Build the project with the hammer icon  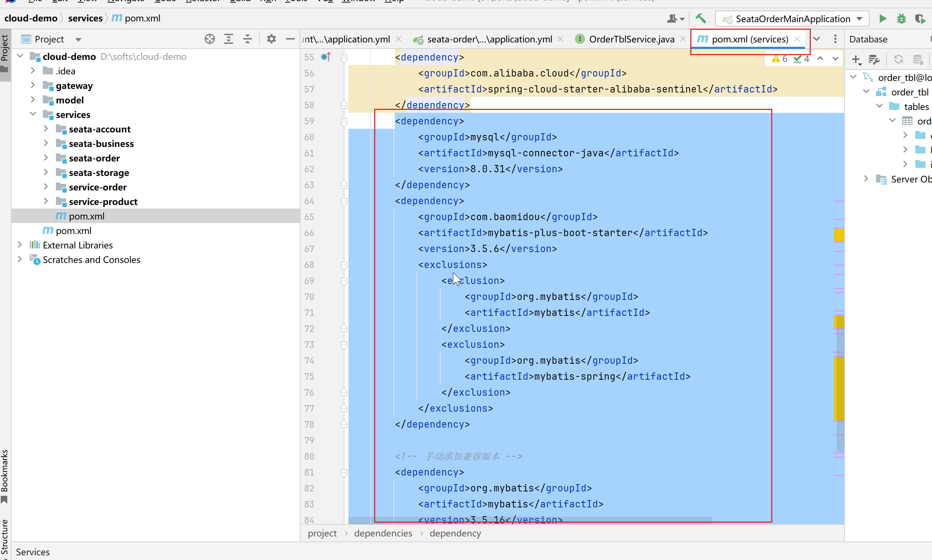click(700, 18)
